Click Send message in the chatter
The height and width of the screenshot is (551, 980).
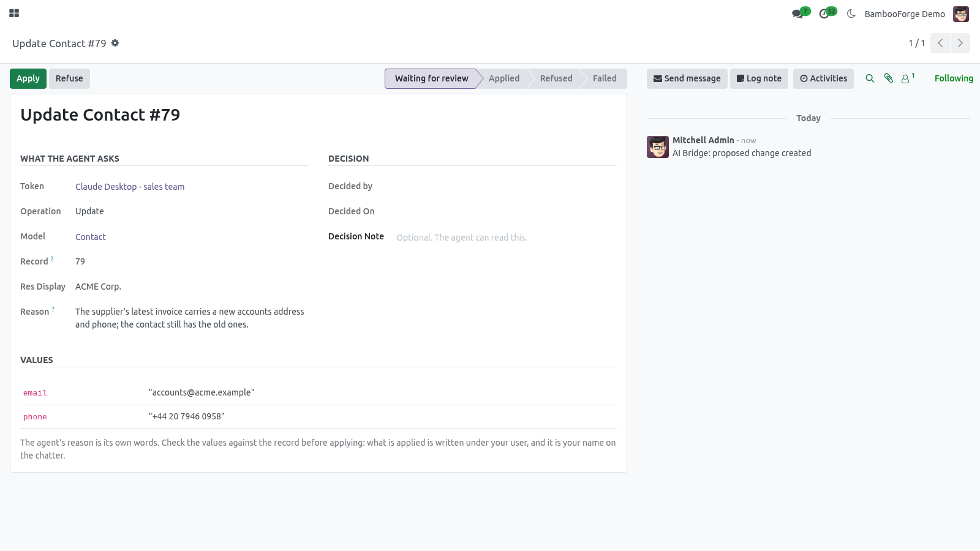[687, 78]
